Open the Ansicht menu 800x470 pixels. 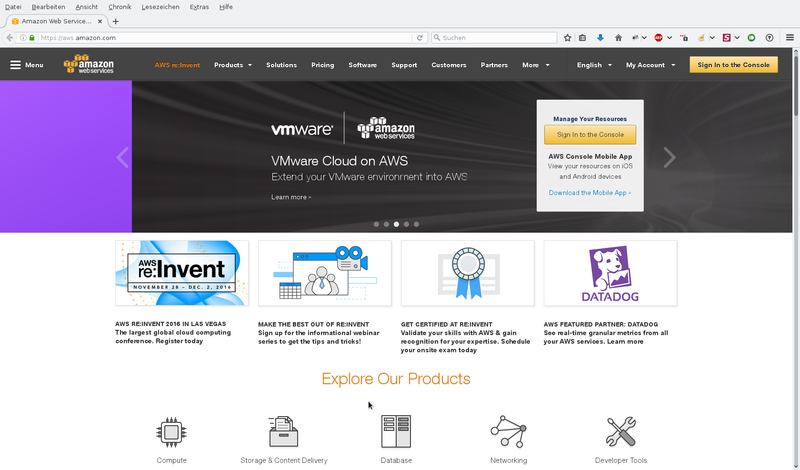[87, 7]
